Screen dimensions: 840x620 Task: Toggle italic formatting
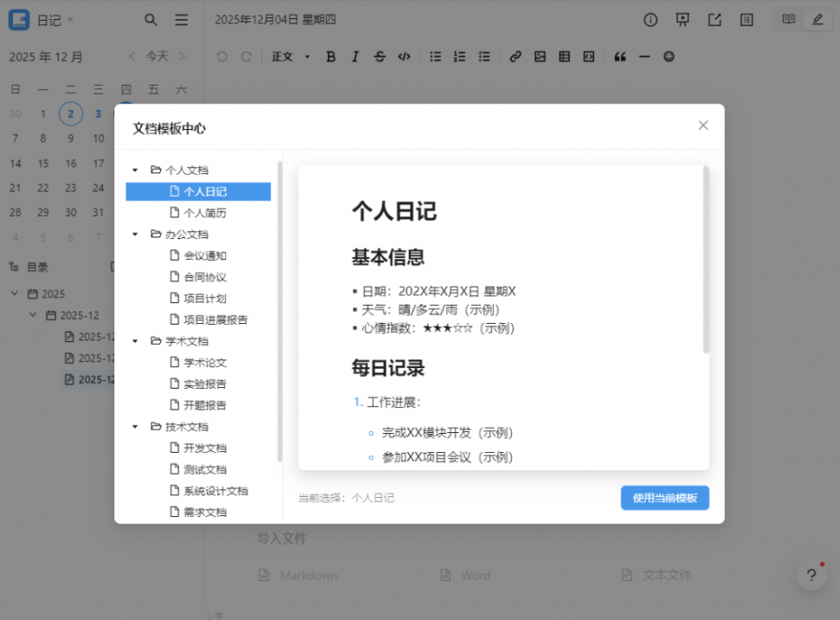click(355, 56)
